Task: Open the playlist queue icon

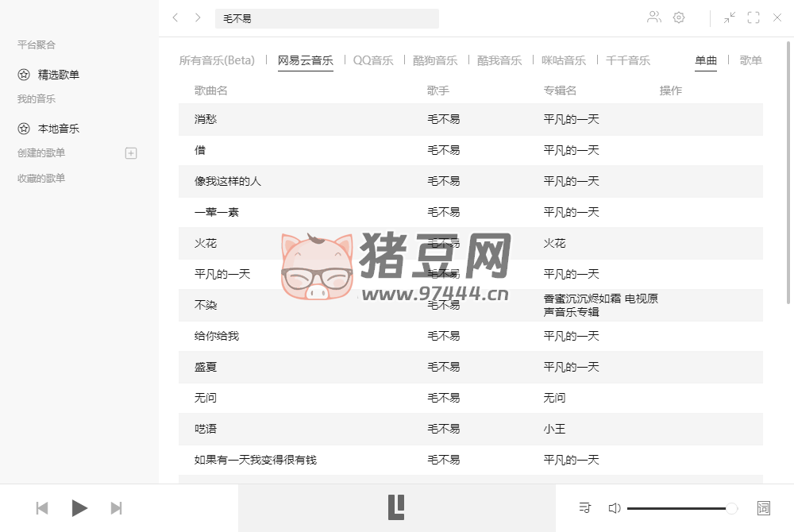Action: pyautogui.click(x=585, y=508)
